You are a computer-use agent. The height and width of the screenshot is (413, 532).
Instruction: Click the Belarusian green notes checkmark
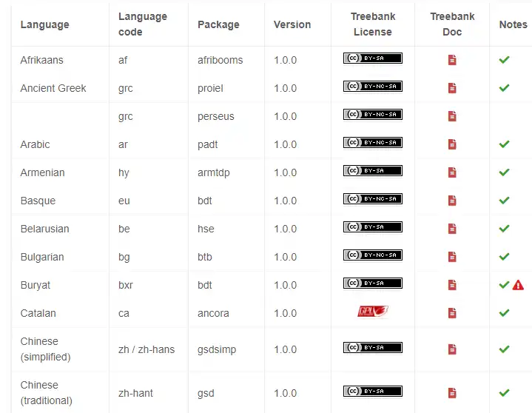(504, 229)
